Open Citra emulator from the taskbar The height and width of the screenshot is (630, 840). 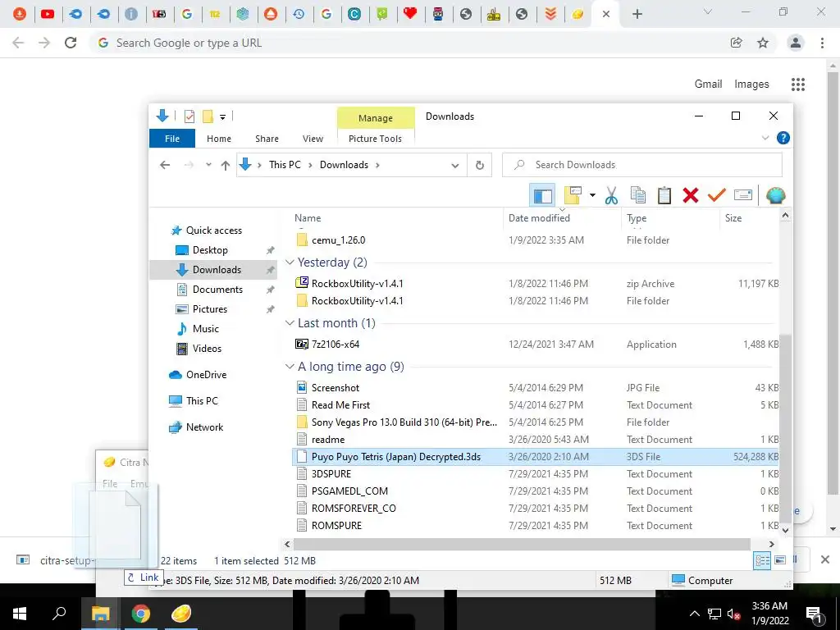click(181, 614)
